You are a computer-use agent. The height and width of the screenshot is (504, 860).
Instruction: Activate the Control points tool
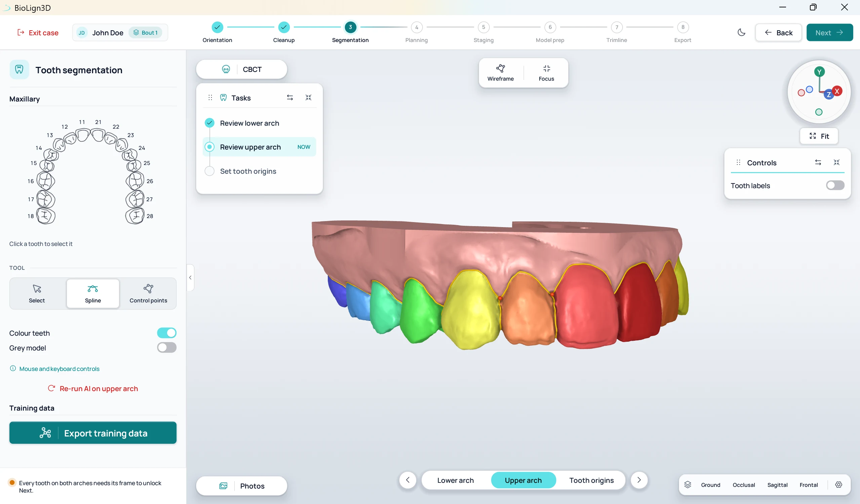(x=148, y=293)
